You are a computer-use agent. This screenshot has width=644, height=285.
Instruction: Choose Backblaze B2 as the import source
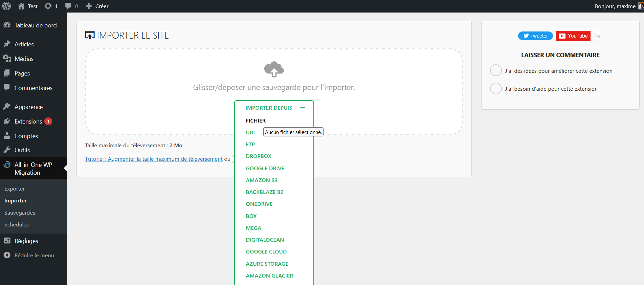(265, 192)
